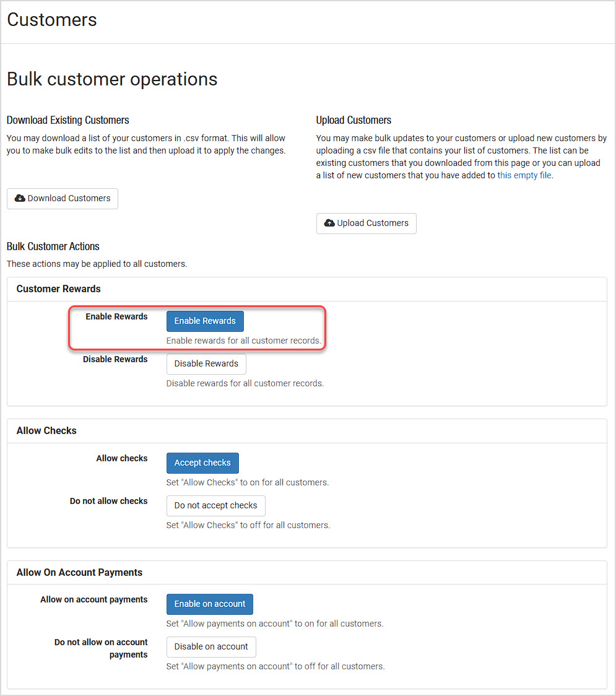Click the Disable on account button
The image size is (616, 696).
click(x=211, y=646)
